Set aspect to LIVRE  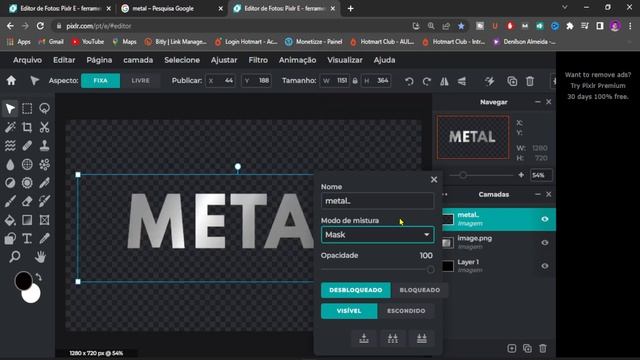pos(140,81)
